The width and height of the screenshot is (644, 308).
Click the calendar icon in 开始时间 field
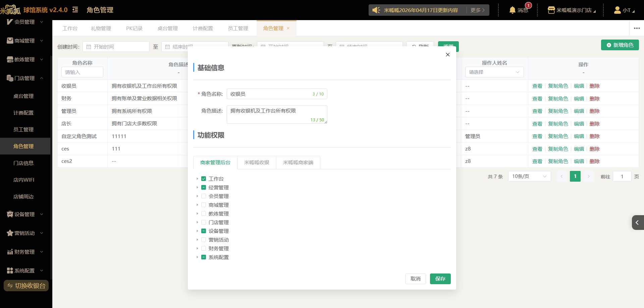[89, 47]
